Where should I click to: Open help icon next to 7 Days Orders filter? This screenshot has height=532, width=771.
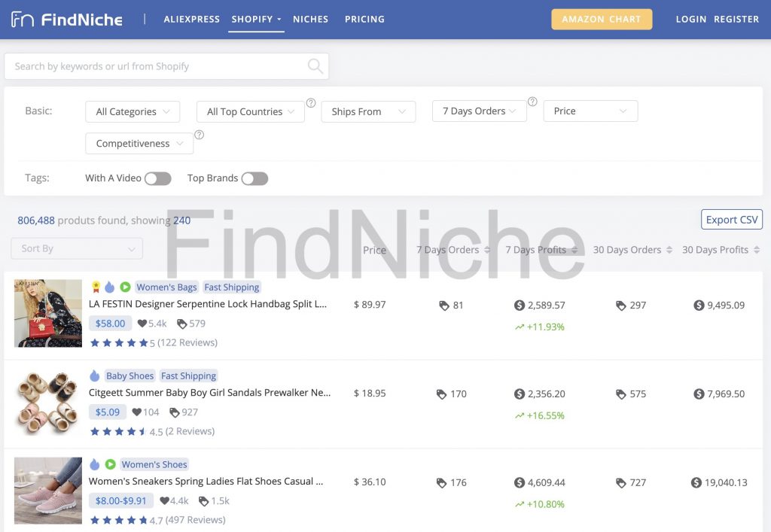532,102
